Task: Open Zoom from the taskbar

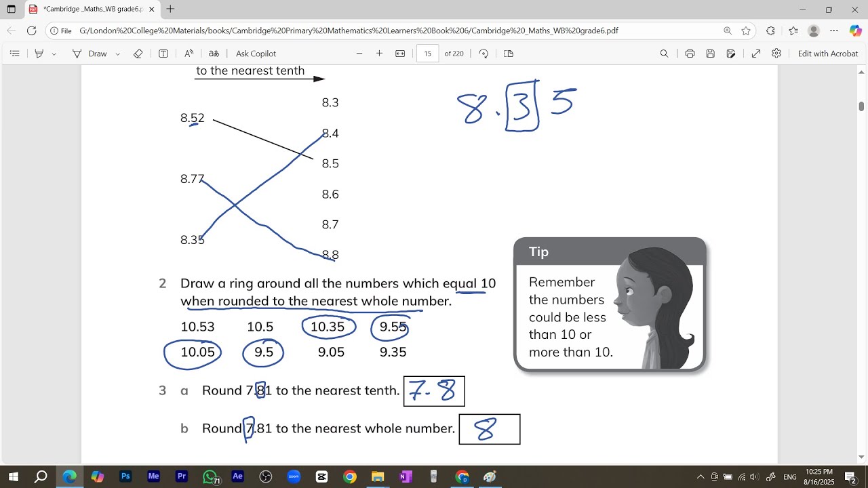Action: point(294,476)
